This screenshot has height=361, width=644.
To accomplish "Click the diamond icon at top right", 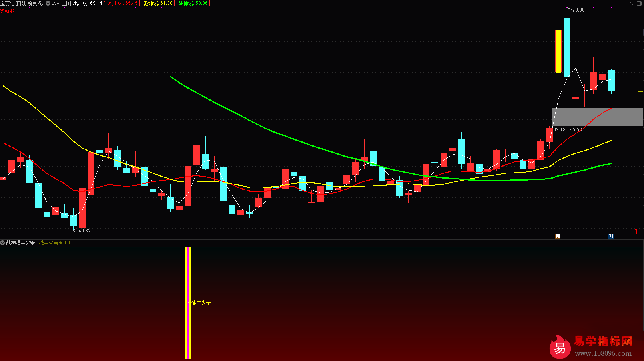I will (632, 3).
